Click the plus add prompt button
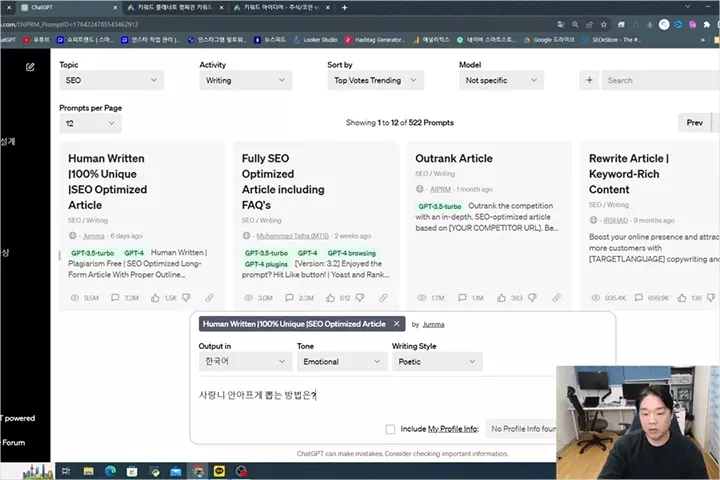 click(x=589, y=80)
